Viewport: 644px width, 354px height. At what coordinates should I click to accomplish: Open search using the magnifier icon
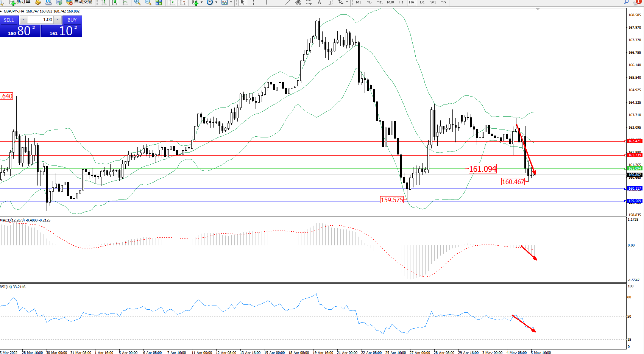tap(626, 2)
